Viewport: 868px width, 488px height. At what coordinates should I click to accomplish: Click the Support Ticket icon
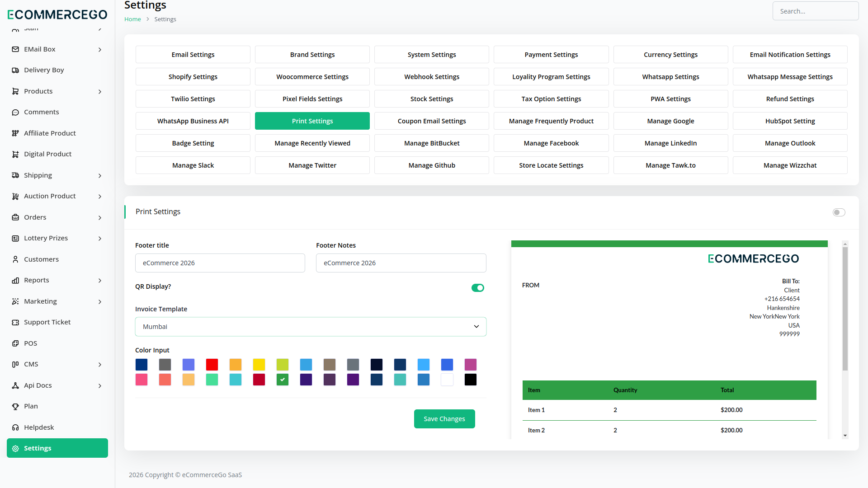[x=15, y=322]
